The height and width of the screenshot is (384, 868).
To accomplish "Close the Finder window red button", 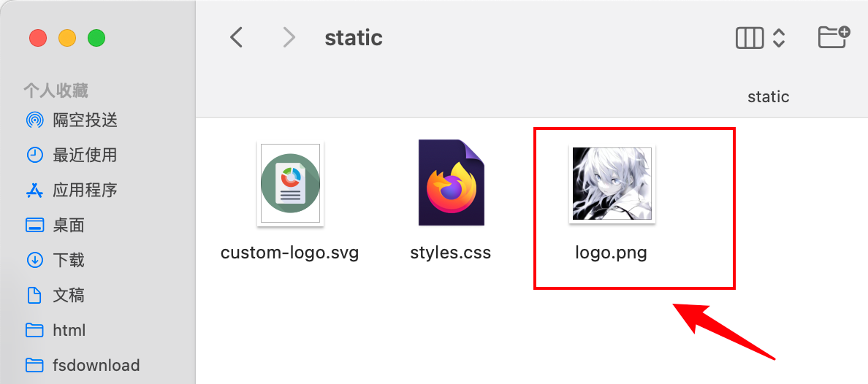I will 38,38.
